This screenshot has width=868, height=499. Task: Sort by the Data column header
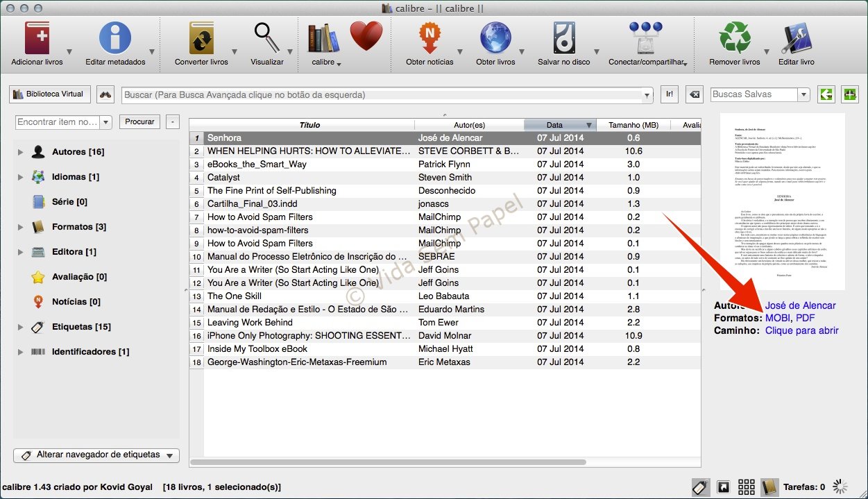click(560, 125)
